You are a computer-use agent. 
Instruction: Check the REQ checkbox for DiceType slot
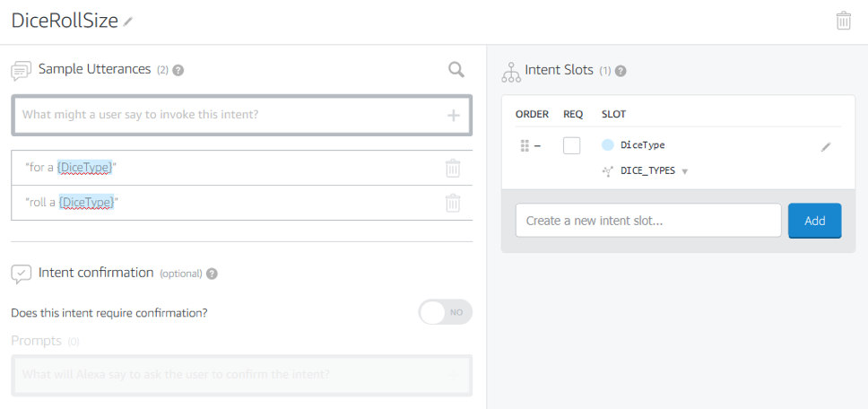click(572, 145)
